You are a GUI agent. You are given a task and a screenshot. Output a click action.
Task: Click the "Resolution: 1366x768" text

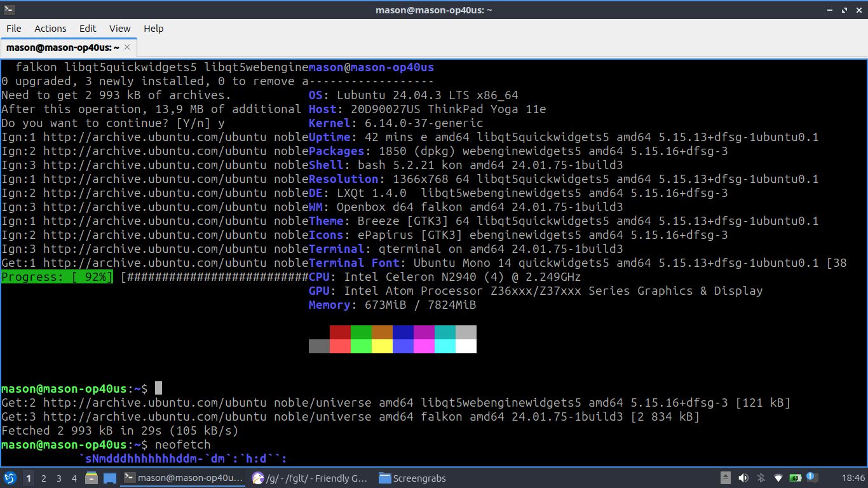(379, 179)
